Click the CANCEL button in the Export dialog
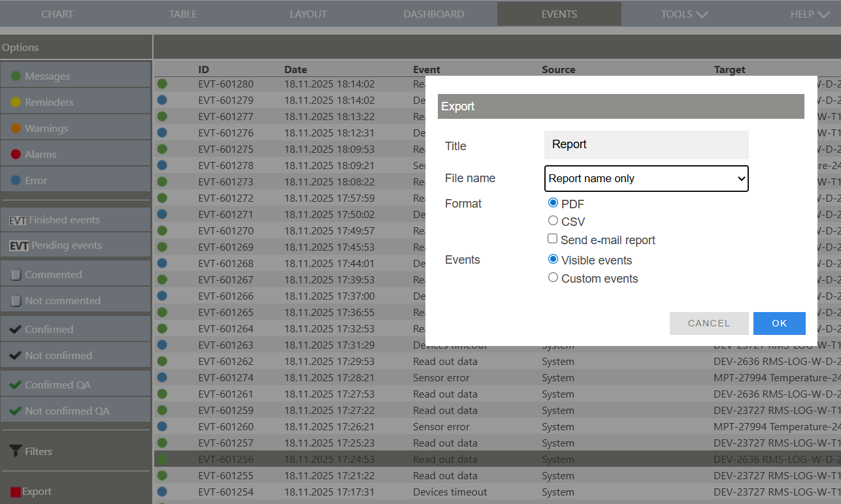841x504 pixels. point(709,323)
